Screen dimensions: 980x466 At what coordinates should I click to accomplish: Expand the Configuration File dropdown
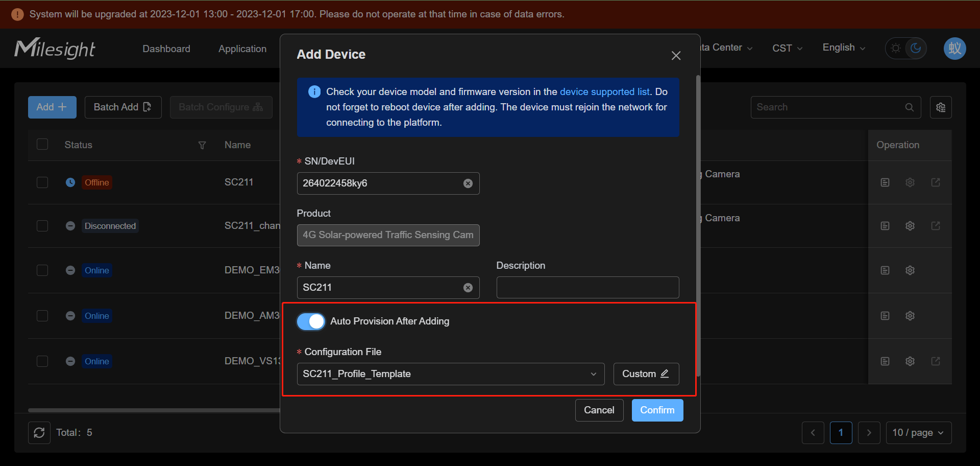451,374
